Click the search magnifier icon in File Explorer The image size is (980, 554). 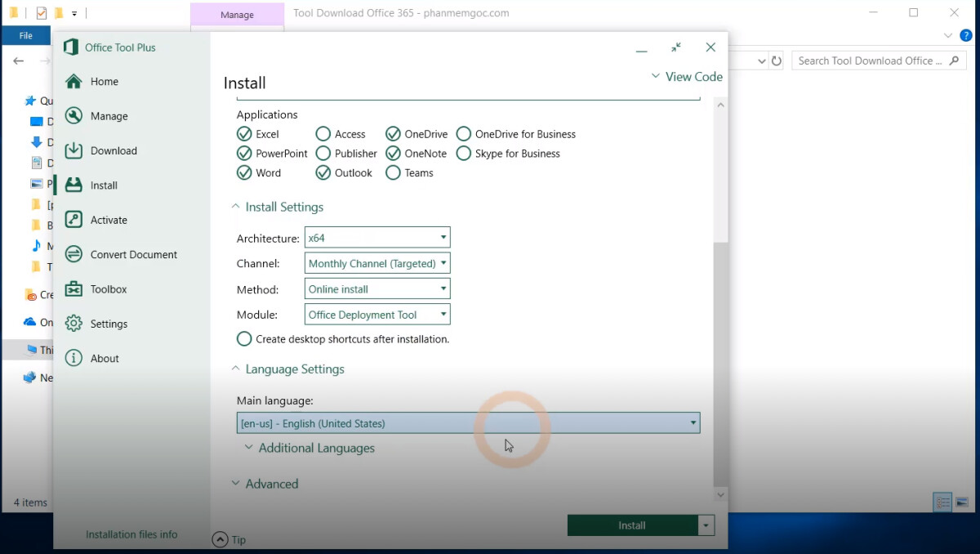point(955,60)
